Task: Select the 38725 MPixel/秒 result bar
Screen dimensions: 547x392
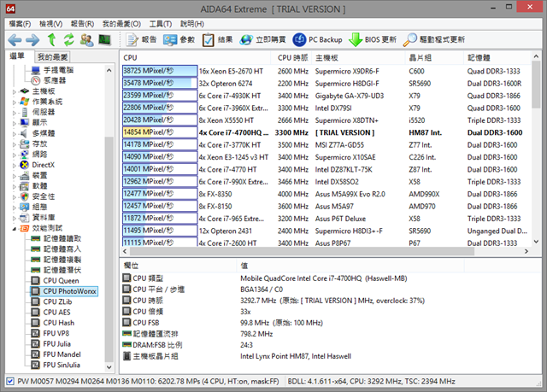Action: point(160,71)
